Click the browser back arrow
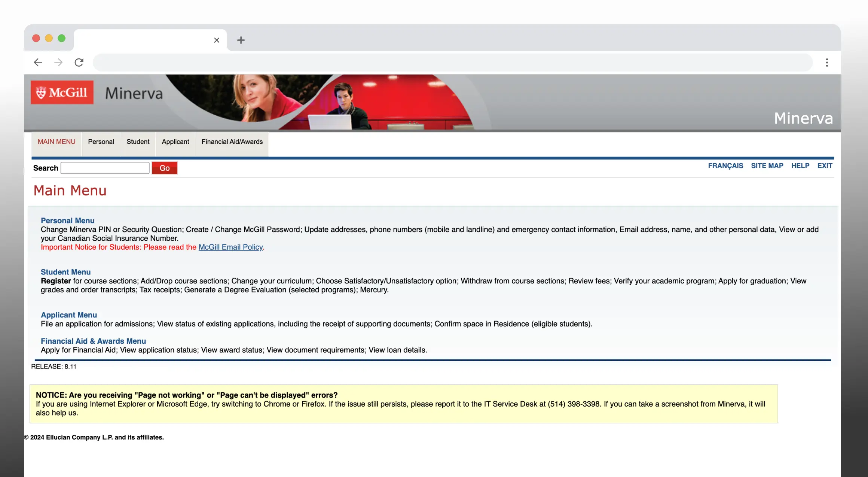This screenshot has width=868, height=477. coord(38,62)
